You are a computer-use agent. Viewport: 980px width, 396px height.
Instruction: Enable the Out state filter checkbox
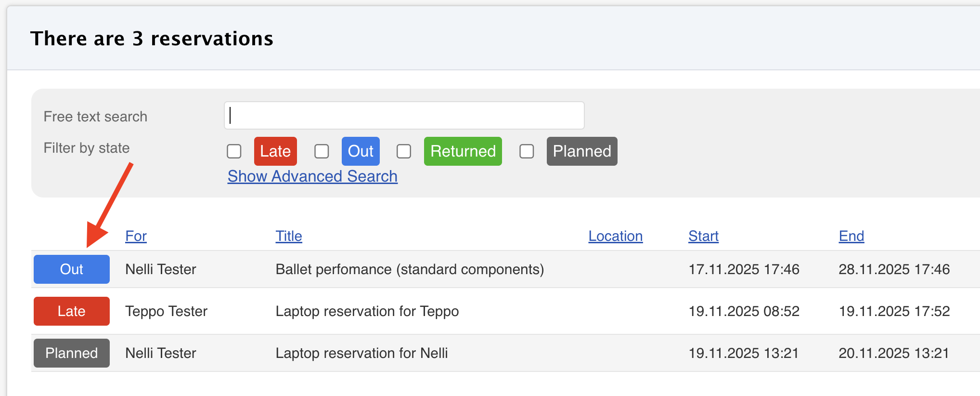coord(322,151)
